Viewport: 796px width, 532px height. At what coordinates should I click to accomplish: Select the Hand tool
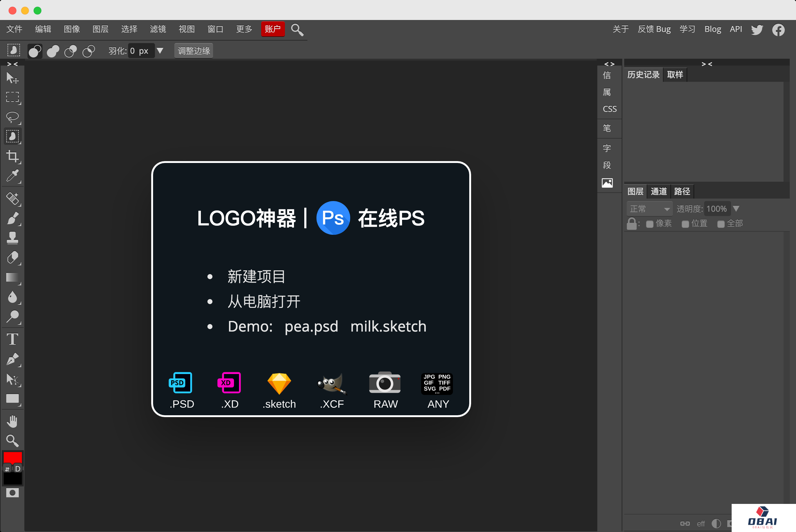point(12,421)
